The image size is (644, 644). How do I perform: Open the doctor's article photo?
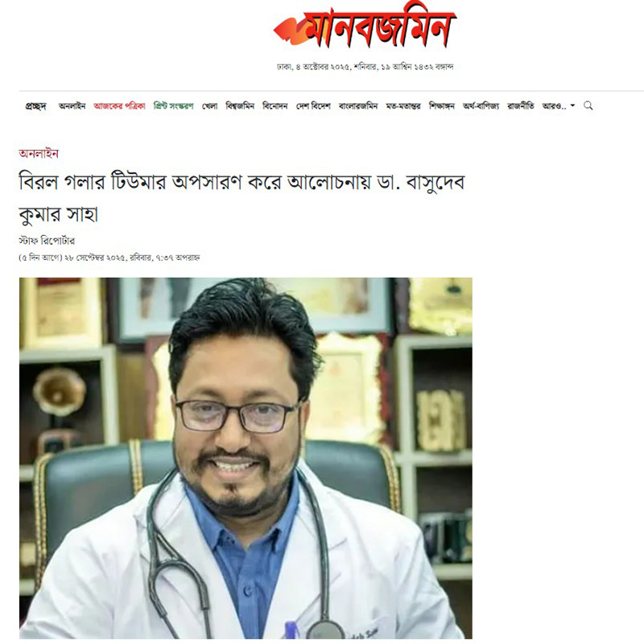(246, 458)
